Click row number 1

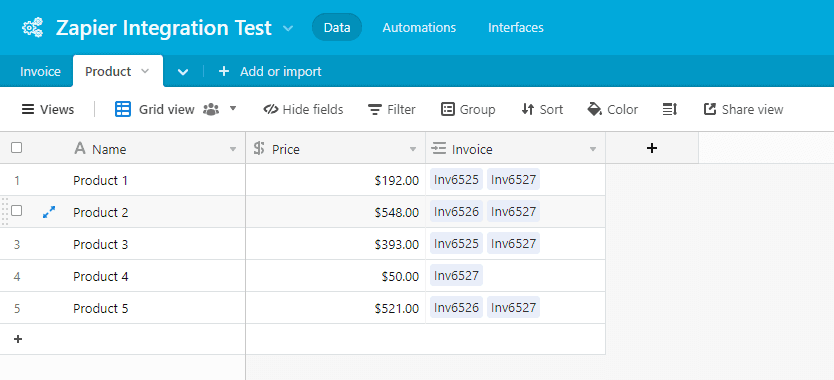coord(17,181)
